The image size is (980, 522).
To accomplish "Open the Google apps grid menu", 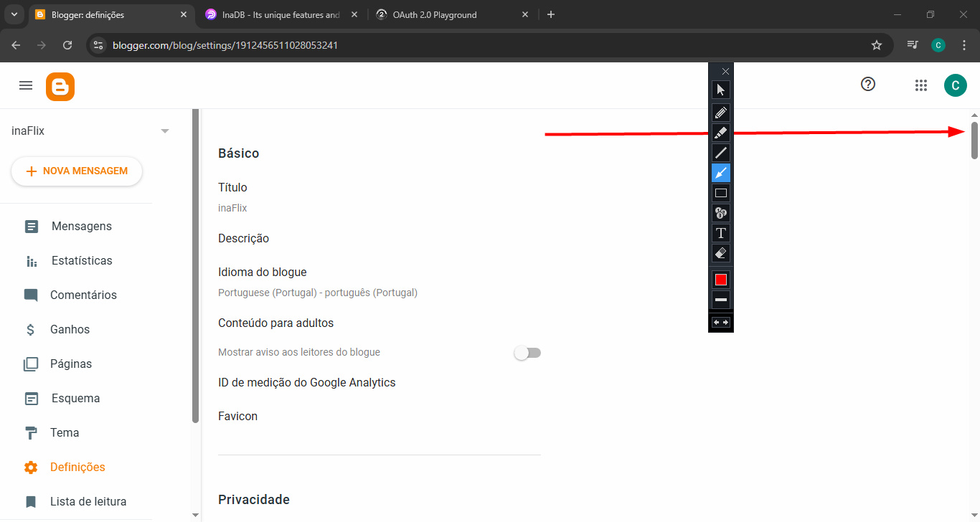I will coord(921,85).
